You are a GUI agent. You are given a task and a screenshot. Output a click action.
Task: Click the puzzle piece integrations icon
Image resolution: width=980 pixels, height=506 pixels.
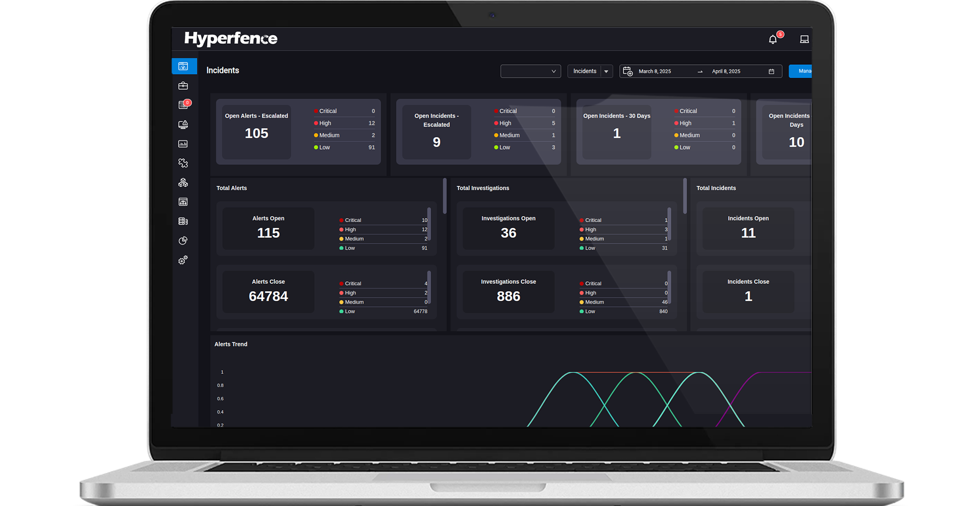pyautogui.click(x=183, y=163)
